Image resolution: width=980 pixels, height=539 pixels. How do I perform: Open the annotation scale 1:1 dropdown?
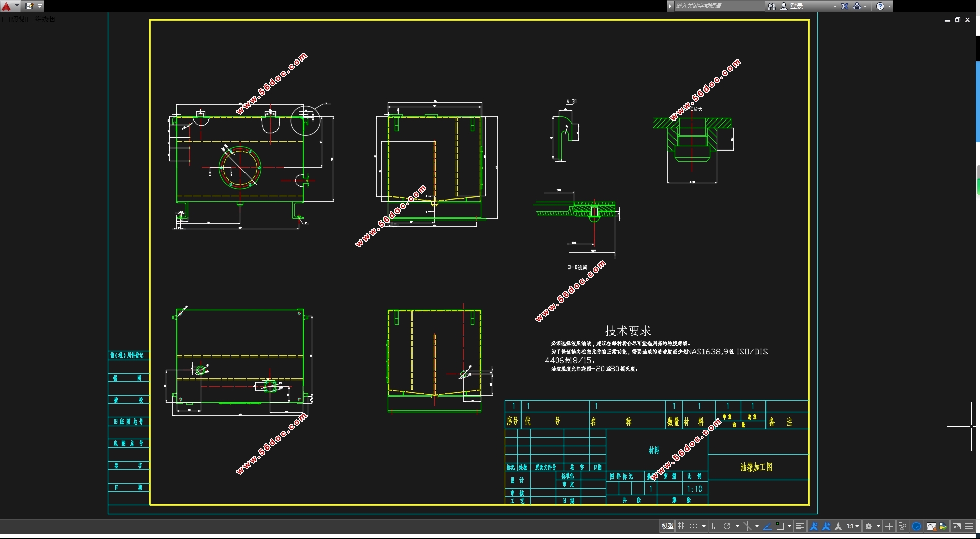[852, 526]
